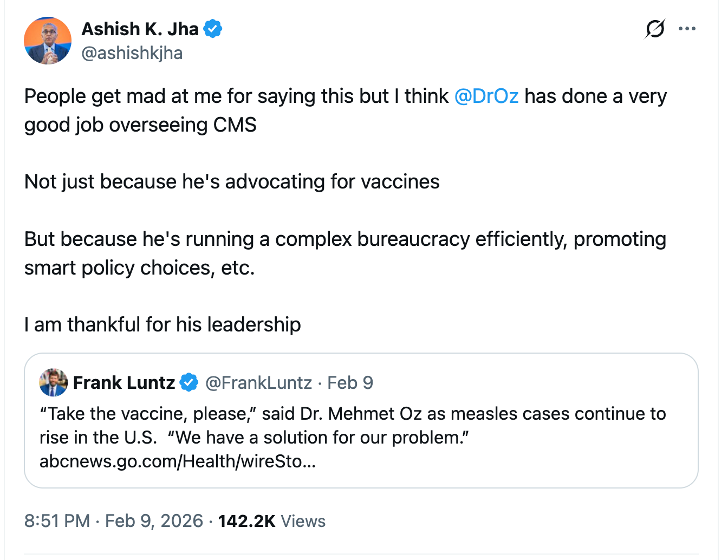The height and width of the screenshot is (560, 728).
Task: Open the @ashishkjha handle
Action: pyautogui.click(x=132, y=53)
